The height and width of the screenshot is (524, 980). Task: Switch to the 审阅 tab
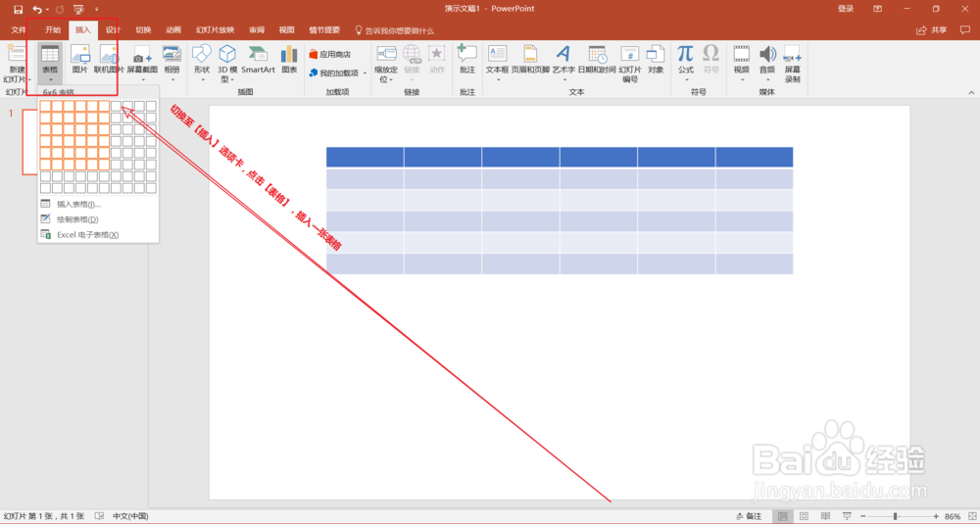tap(256, 30)
